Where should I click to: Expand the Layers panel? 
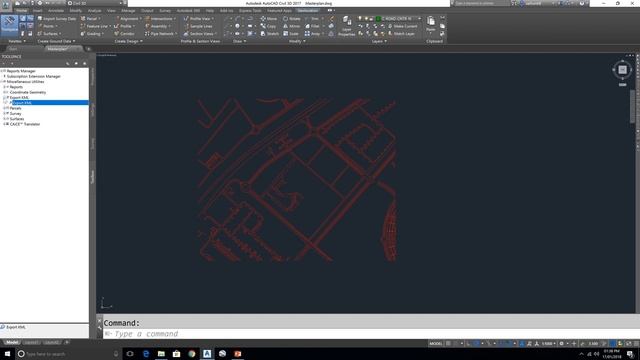pyautogui.click(x=379, y=41)
